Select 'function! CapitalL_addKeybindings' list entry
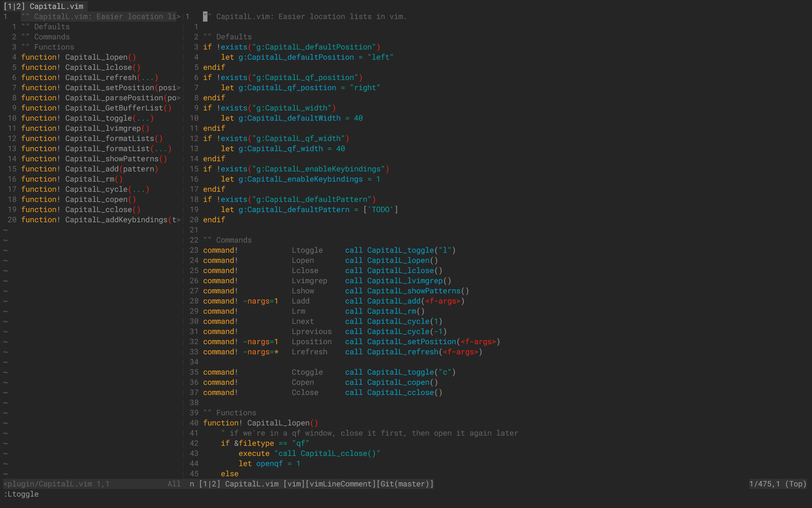 click(101, 220)
